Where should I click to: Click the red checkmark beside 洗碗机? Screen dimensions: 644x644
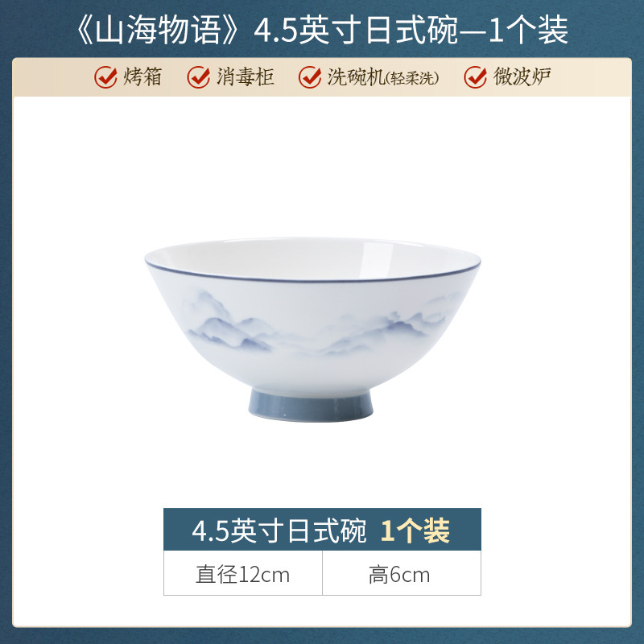[x=310, y=76]
